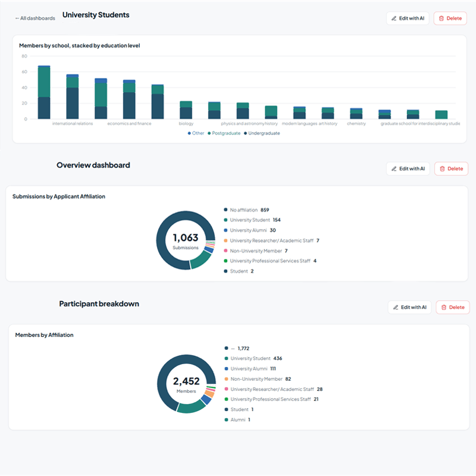Image resolution: width=476 pixels, height=476 pixels.
Task: Click the 'University Alumni 111' legend entry
Action: (250, 368)
